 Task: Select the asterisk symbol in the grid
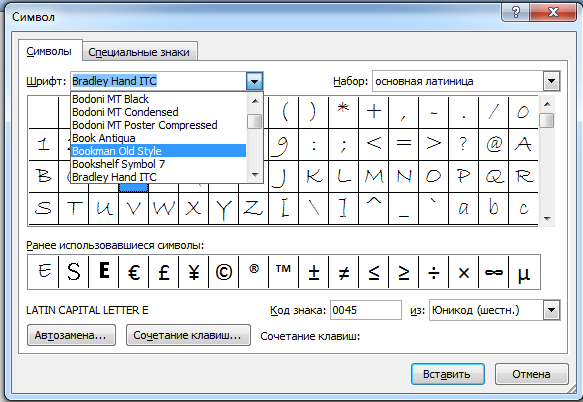click(343, 112)
